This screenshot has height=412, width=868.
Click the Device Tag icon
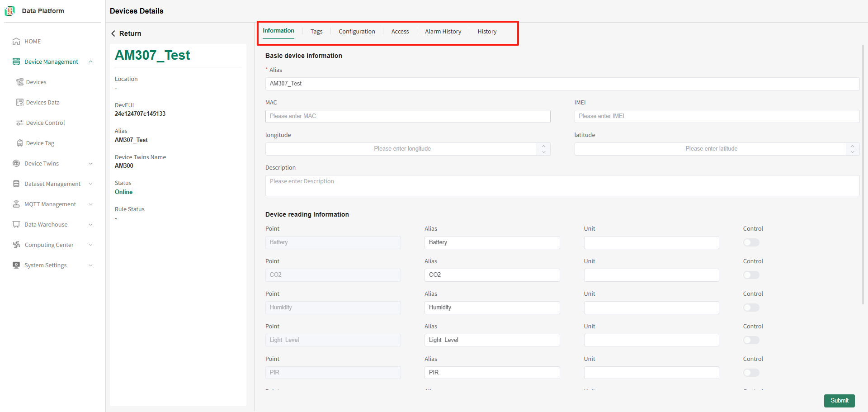[x=20, y=143]
